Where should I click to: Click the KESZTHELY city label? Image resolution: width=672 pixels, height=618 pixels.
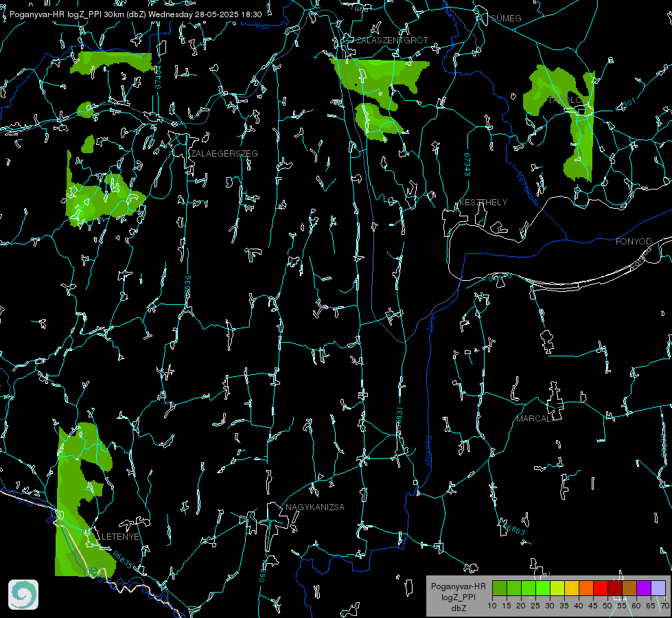[483, 203]
